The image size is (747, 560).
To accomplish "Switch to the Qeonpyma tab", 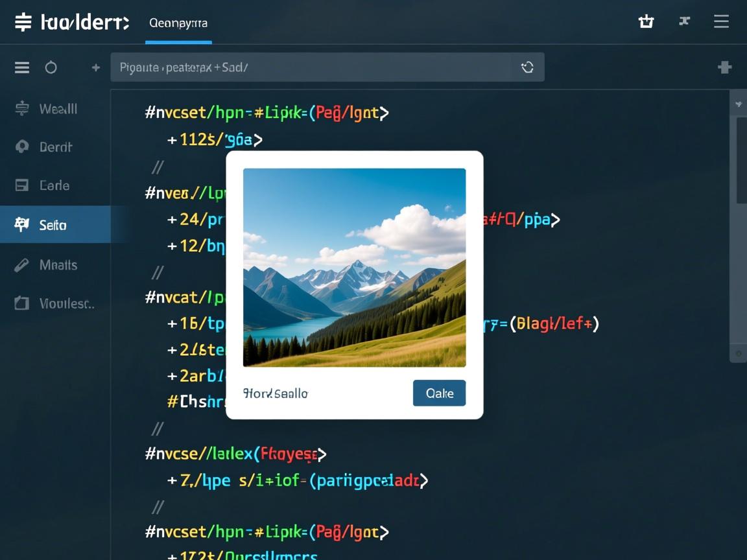I will click(178, 23).
